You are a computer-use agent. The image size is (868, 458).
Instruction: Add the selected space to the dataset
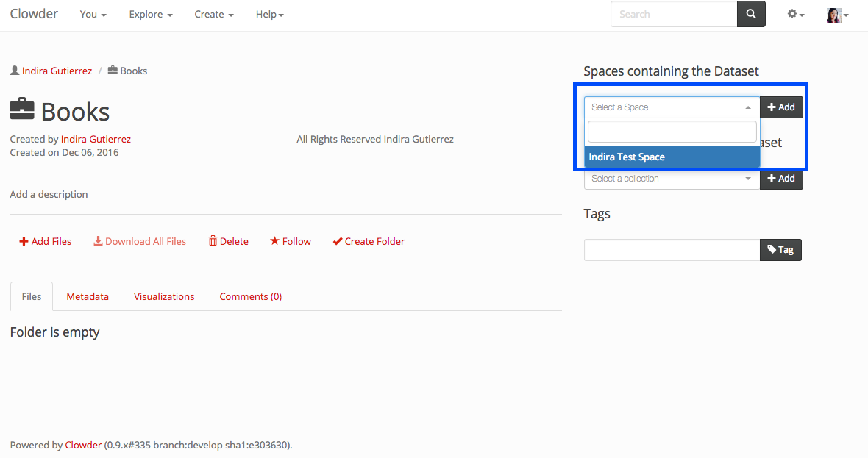coord(780,107)
